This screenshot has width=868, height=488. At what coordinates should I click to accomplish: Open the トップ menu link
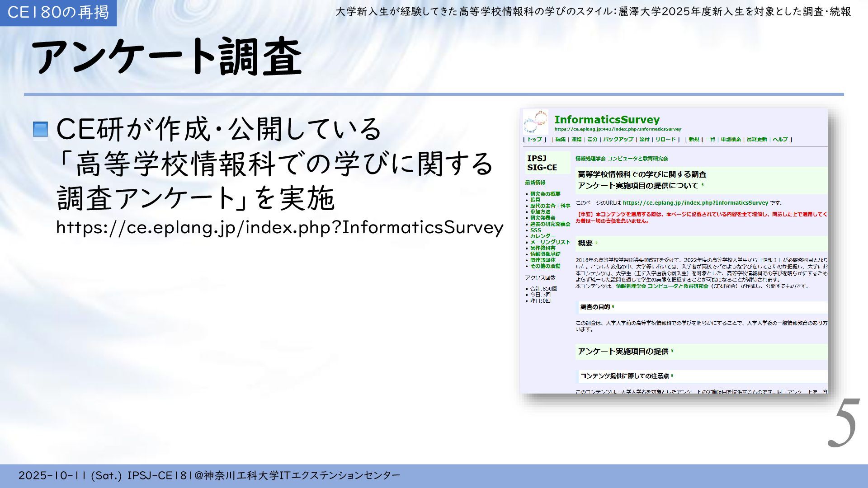[534, 140]
